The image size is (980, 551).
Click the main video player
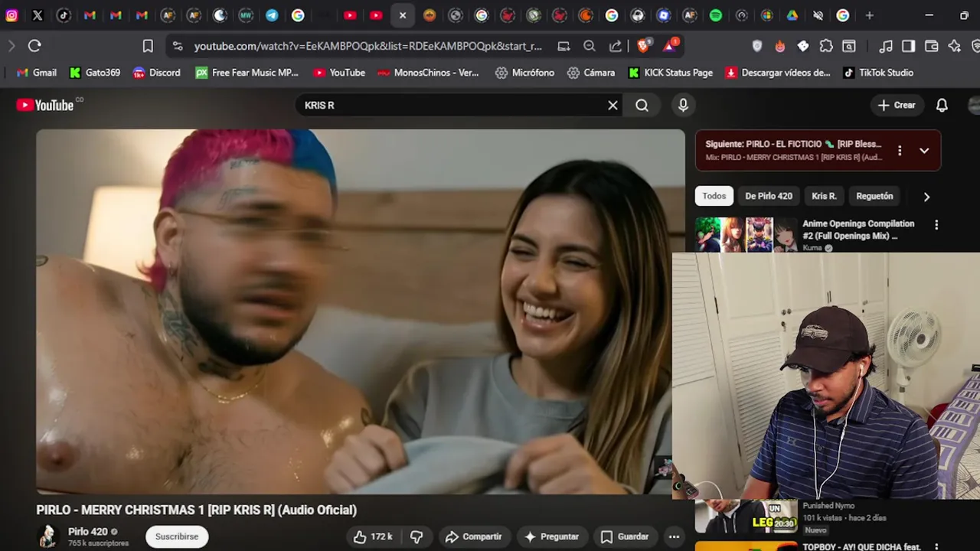[x=361, y=311]
